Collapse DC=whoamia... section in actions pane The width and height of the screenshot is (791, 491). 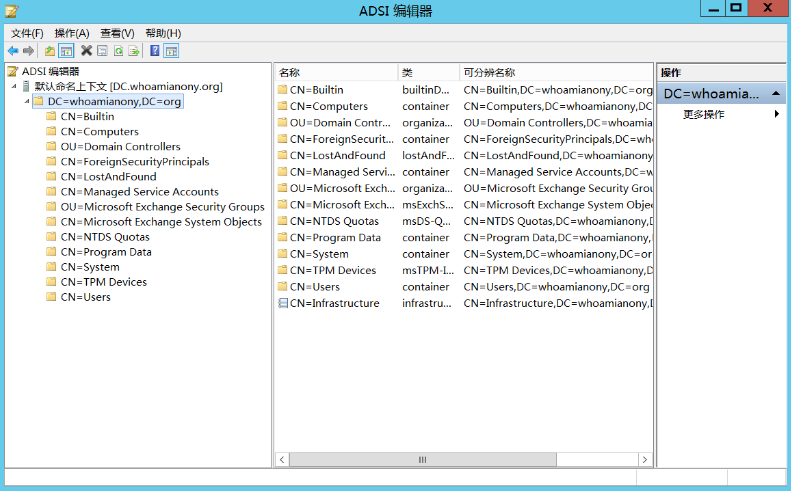click(776, 93)
